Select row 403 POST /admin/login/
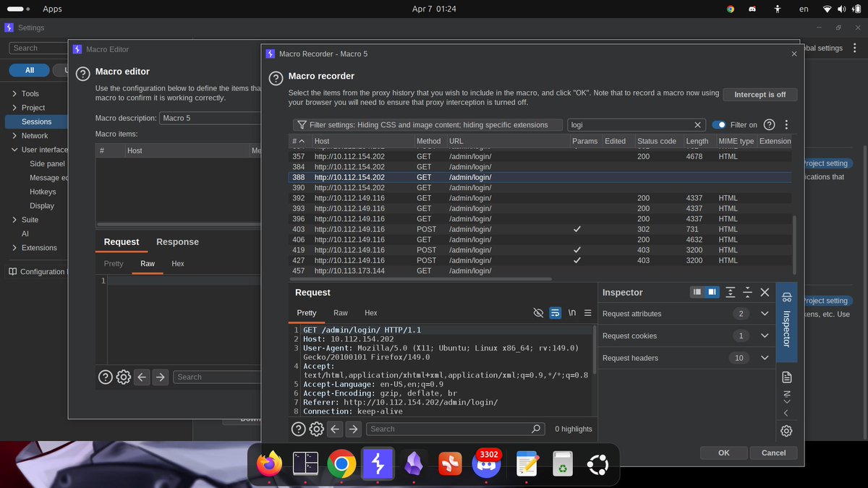 540,229
